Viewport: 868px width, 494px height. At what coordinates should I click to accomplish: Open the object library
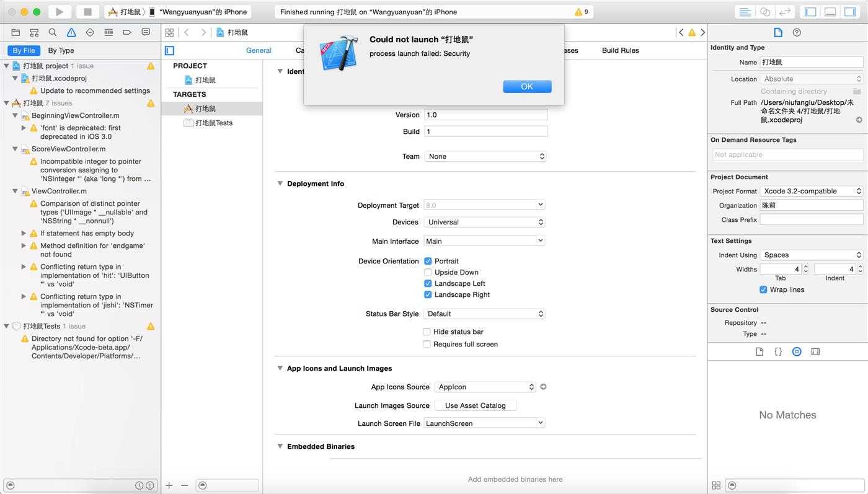coord(797,351)
